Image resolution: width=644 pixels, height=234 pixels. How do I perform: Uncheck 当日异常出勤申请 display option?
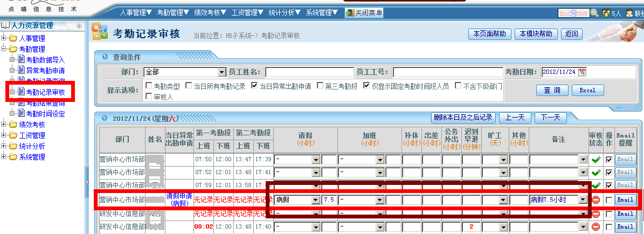click(x=255, y=86)
